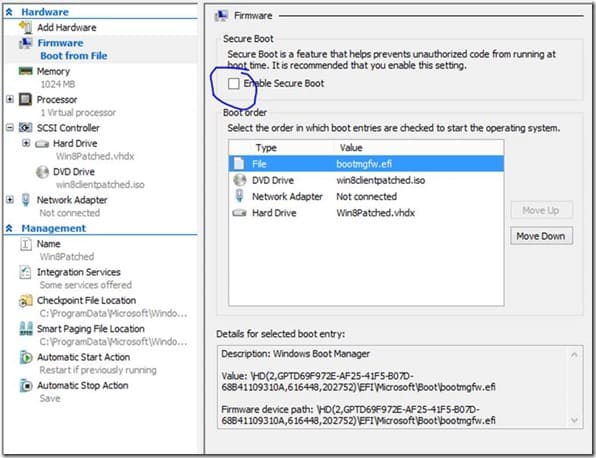Screen dimensions: 596x458
Task: Click the Move Down button
Action: click(541, 236)
